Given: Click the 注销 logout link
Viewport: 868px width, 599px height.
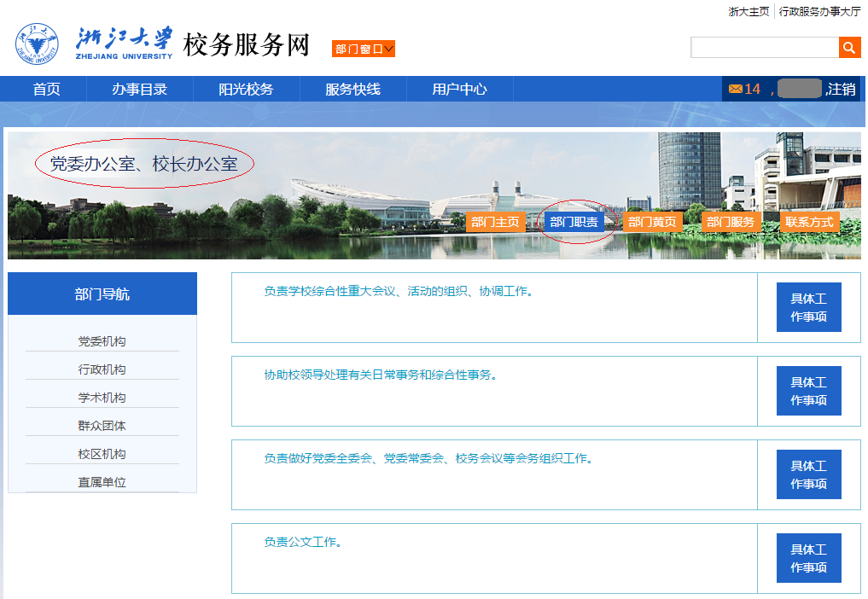Looking at the screenshot, I should click(841, 89).
